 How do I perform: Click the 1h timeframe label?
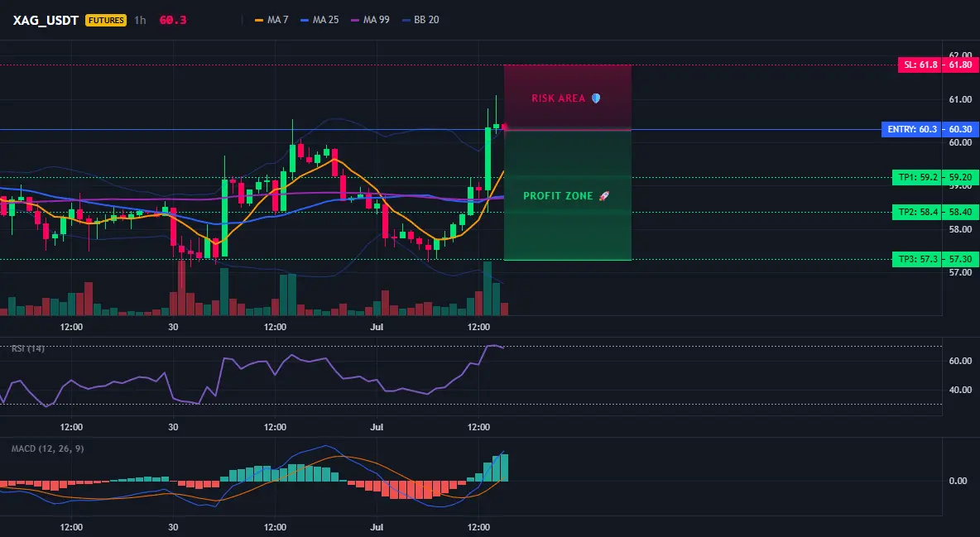[x=140, y=20]
